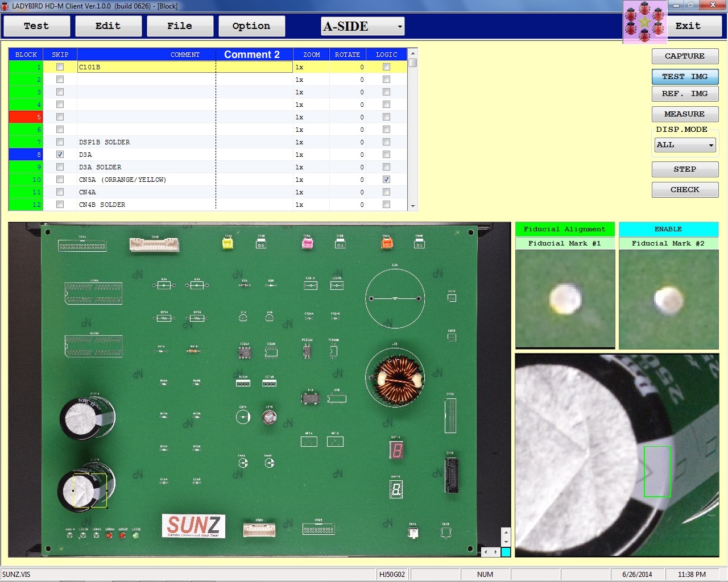Image resolution: width=728 pixels, height=582 pixels.
Task: Click the cyan square beside the image scrollbar
Action: tap(506, 552)
